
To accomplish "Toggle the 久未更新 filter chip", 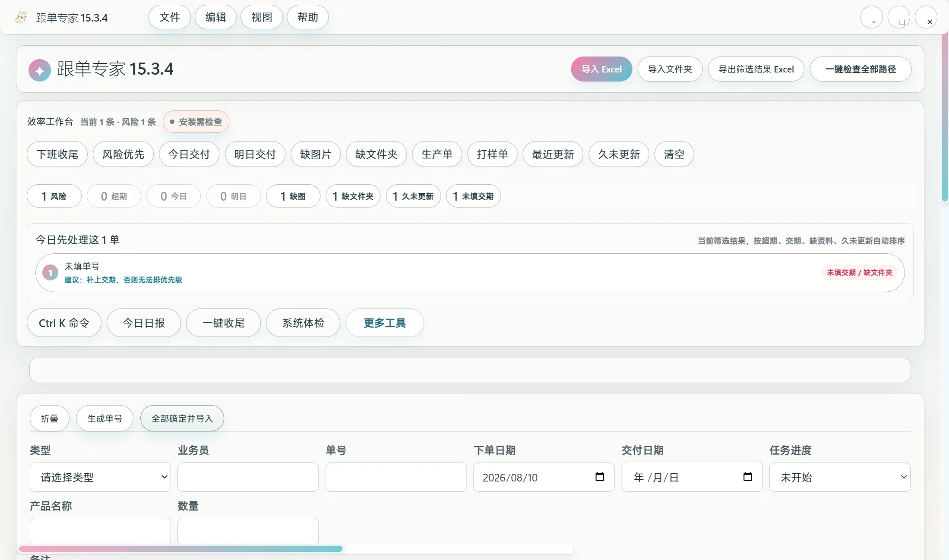I will (x=619, y=154).
